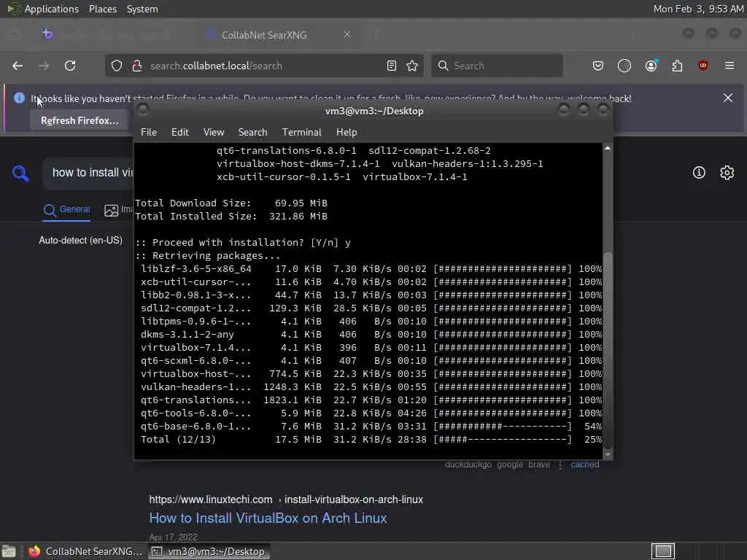Click the Refresh Firefox button
The width and height of the screenshot is (747, 560).
tap(80, 121)
